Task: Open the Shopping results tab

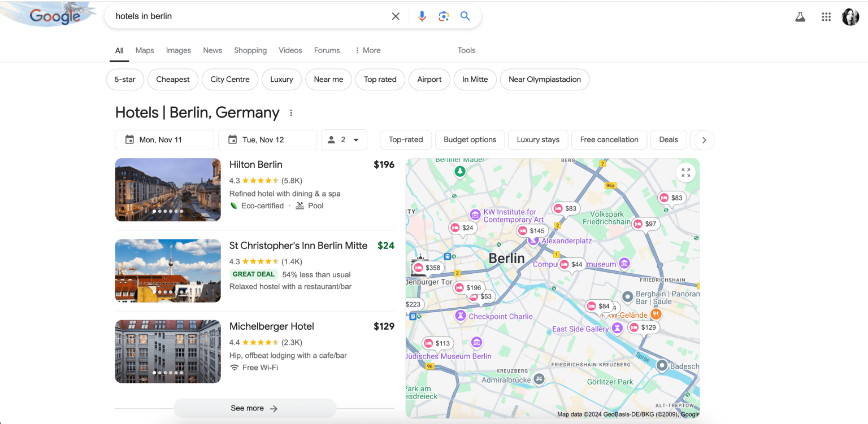Action: [250, 50]
